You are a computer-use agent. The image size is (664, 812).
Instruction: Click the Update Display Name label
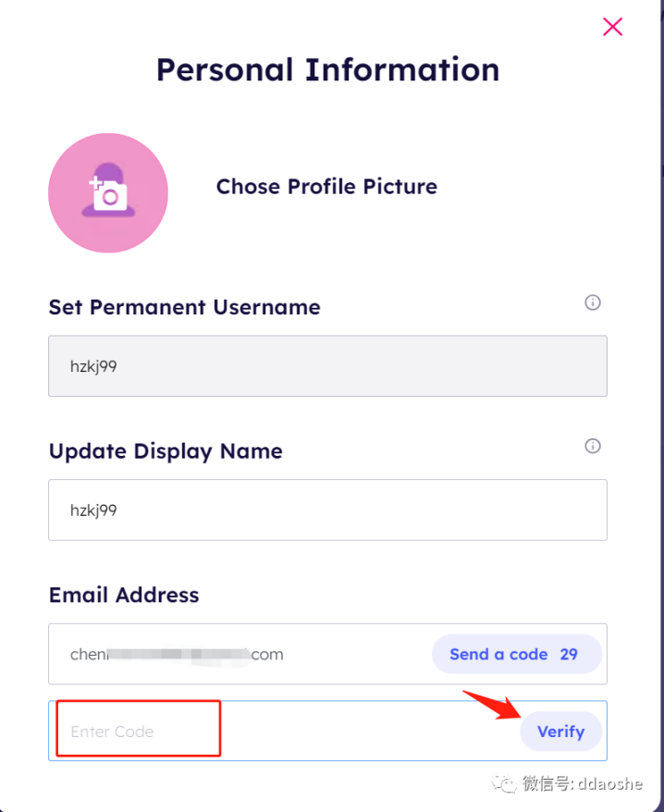166,451
